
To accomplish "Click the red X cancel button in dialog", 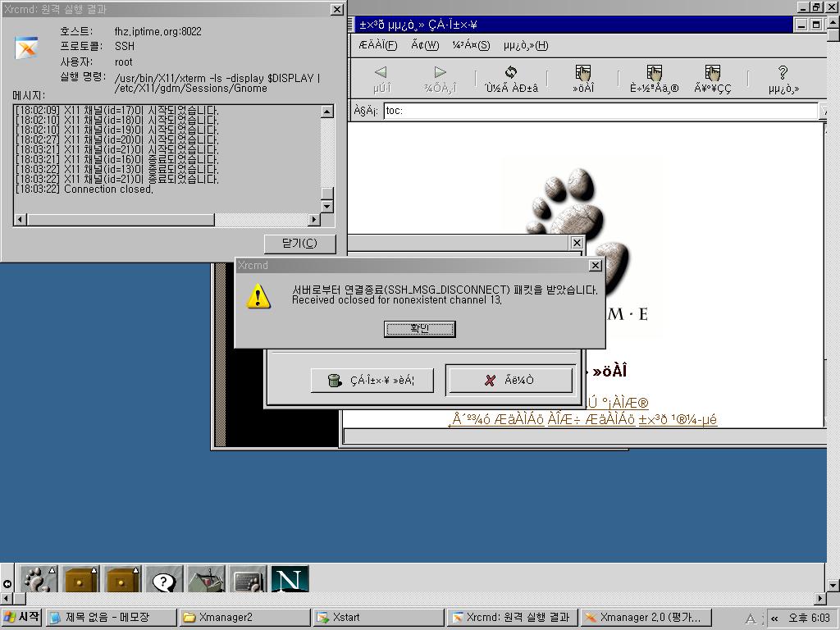I will tap(510, 380).
